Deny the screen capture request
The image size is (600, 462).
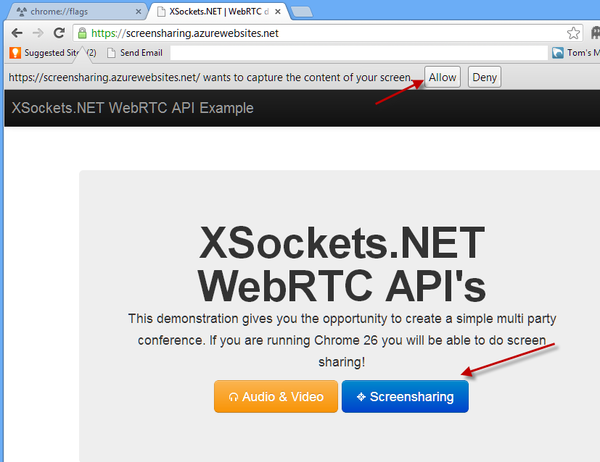click(x=484, y=77)
